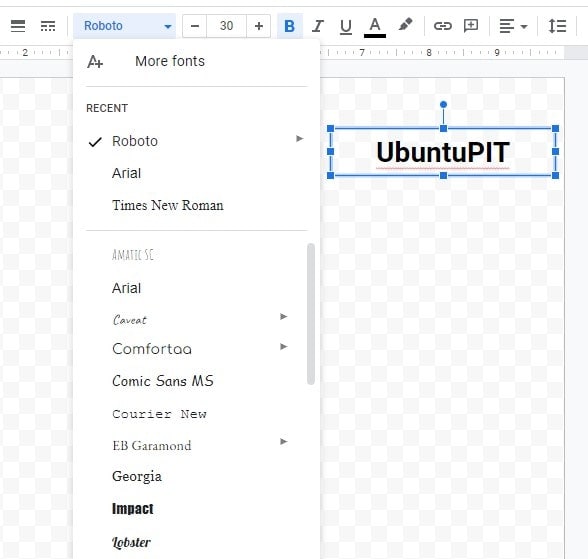Open the text color picker
The width and height of the screenshot is (588, 559).
point(375,27)
